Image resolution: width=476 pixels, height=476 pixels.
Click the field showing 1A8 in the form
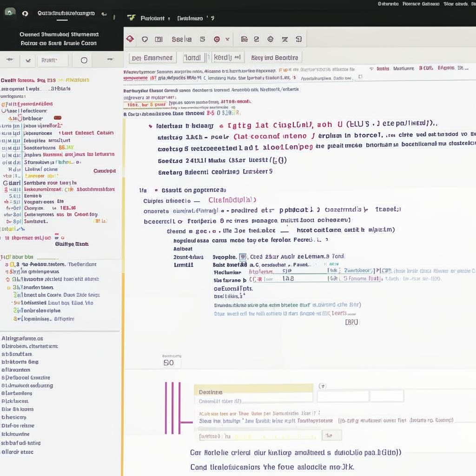(x=288, y=279)
